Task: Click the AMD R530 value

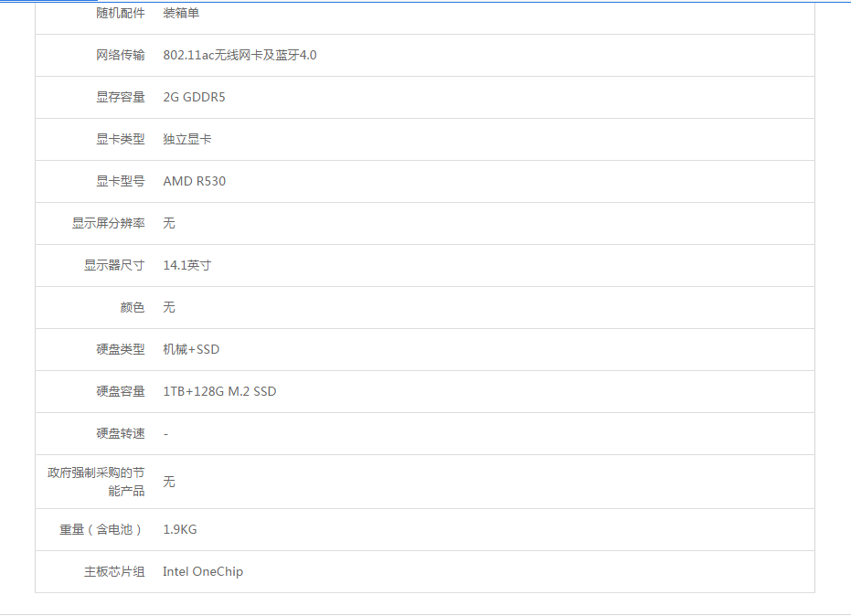Action: point(194,181)
